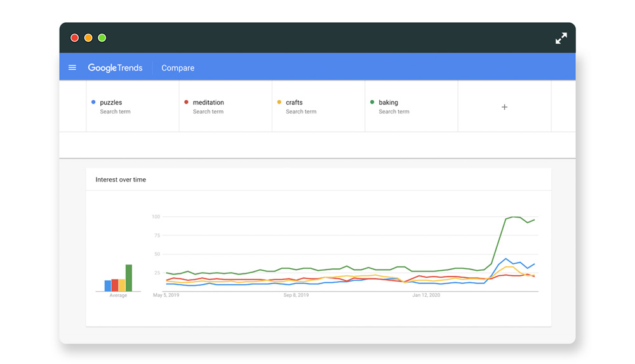Screen dimensions: 635x364
Task: Select the puzzles search term box
Action: (x=132, y=107)
